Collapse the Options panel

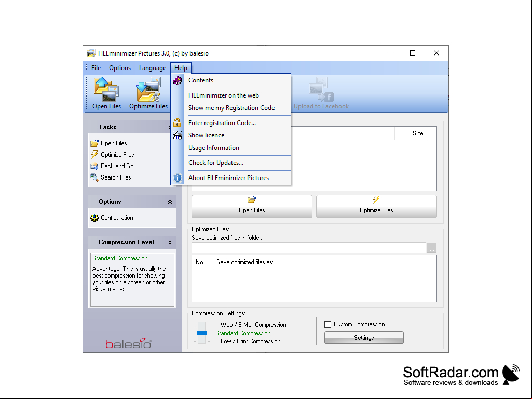pos(170,202)
